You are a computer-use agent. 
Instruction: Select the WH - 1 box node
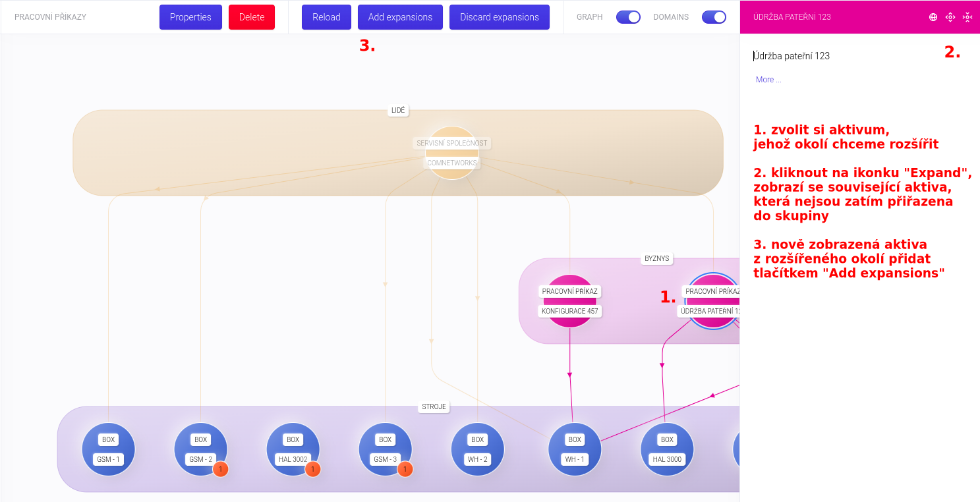pos(575,449)
